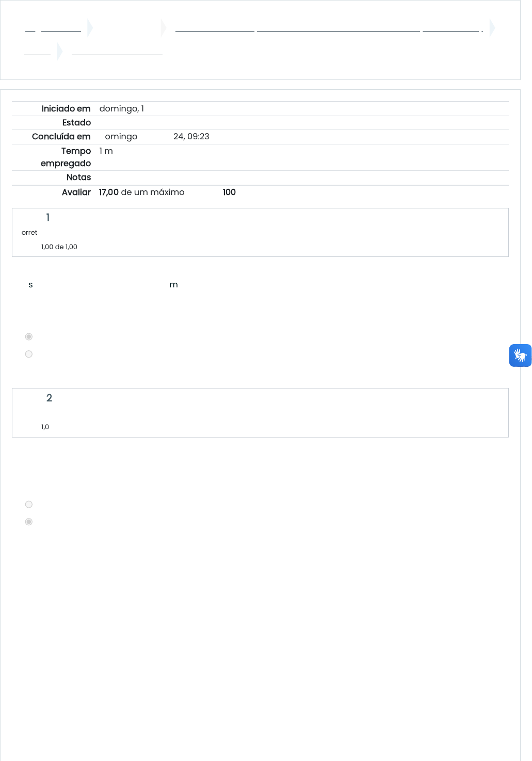The width and height of the screenshot is (532, 761).
Task: Click the breadcrumb arrow ending the top row
Action: 492,28
